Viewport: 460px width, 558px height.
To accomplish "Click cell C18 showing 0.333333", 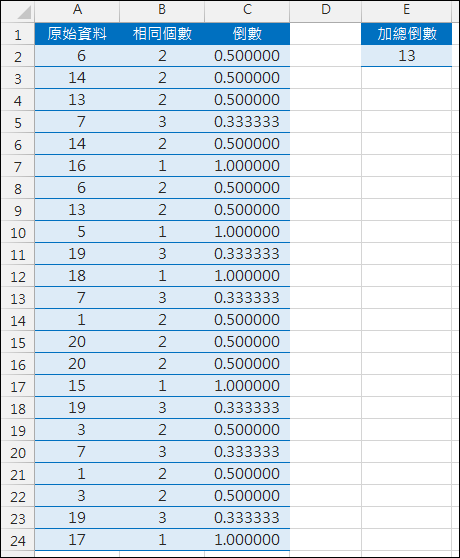I will [x=247, y=407].
